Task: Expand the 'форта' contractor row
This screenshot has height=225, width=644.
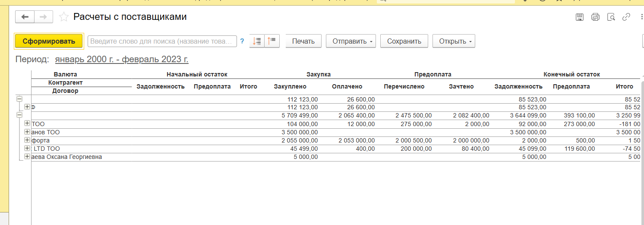Action: click(27, 140)
